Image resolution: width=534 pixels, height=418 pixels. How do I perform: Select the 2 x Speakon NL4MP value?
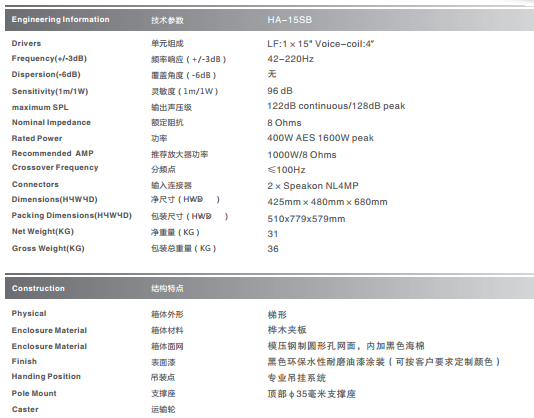click(x=313, y=186)
